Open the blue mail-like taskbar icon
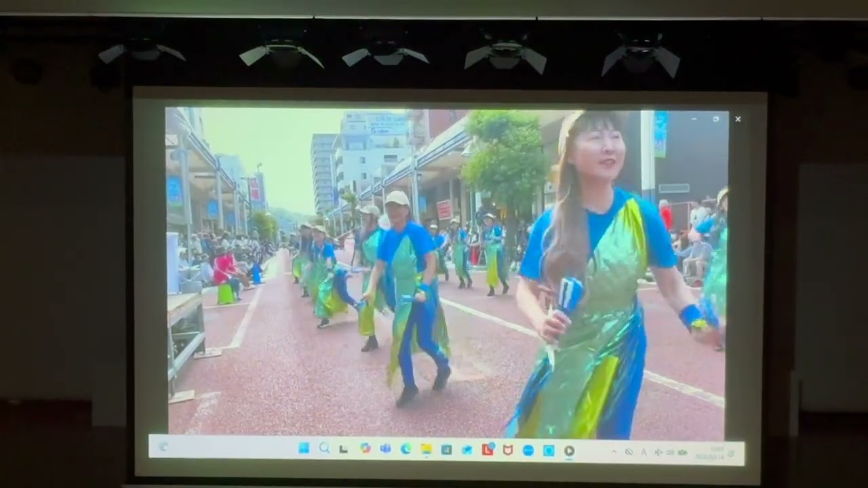Viewport: 868px width, 488px height. tap(467, 449)
